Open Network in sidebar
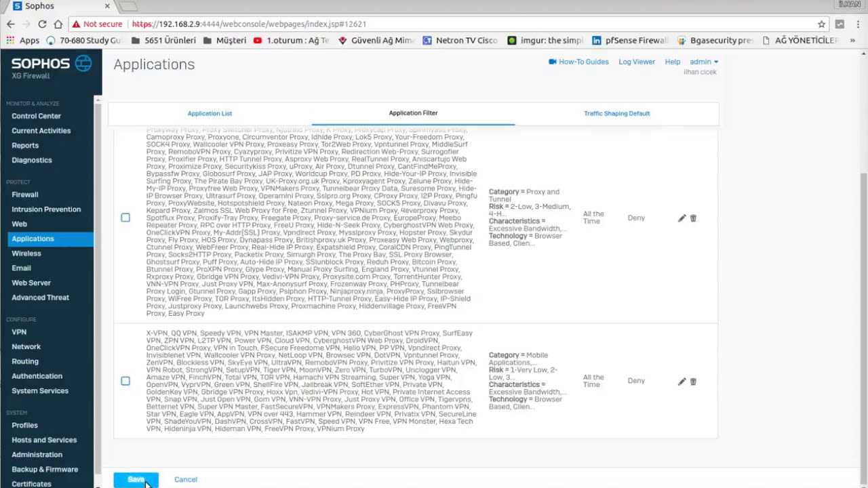Screen dimensions: 868x488 (26, 346)
